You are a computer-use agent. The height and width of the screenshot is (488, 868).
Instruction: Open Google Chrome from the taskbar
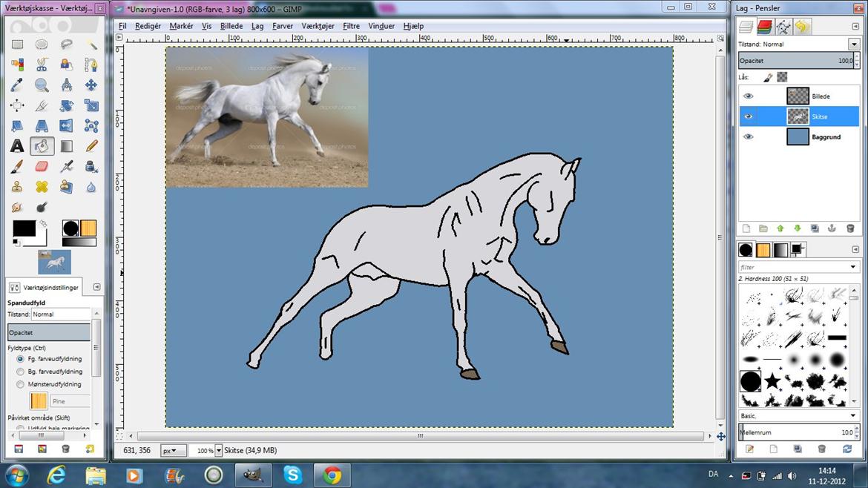coord(332,475)
